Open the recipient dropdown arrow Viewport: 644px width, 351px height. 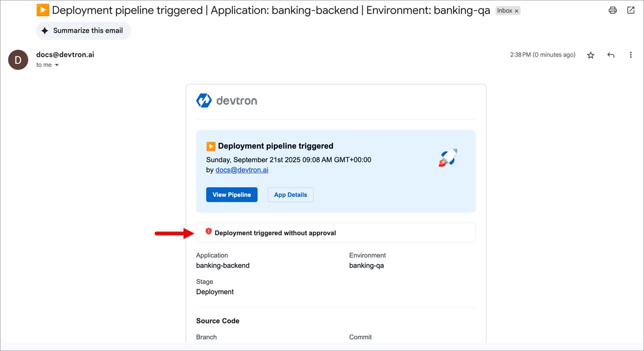point(57,65)
